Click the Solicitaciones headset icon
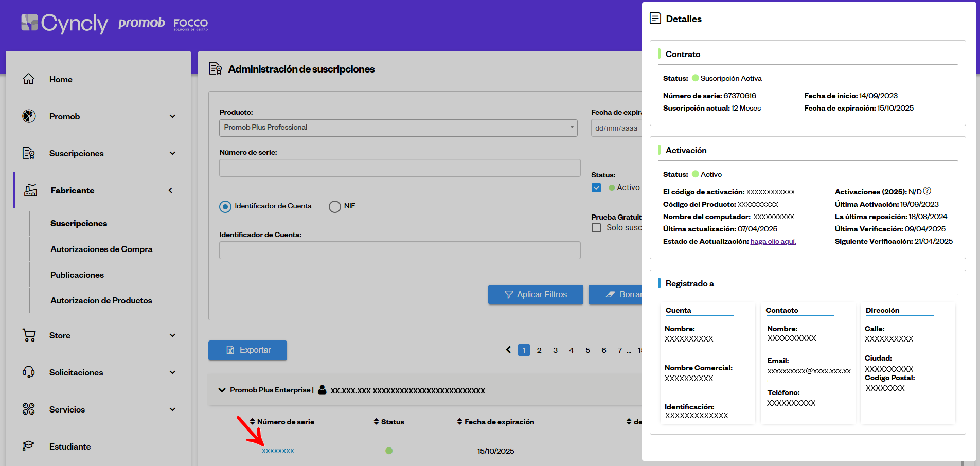Image resolution: width=980 pixels, height=466 pixels. point(29,372)
